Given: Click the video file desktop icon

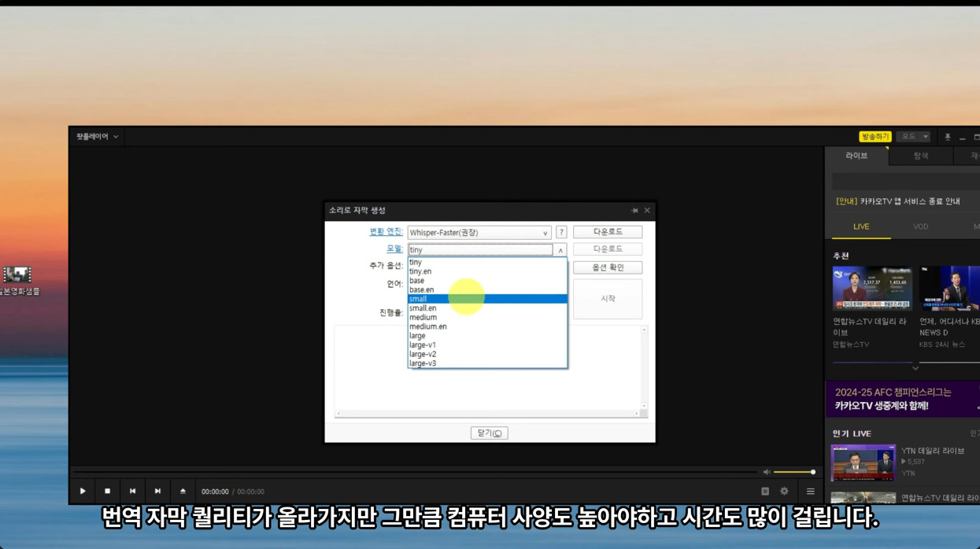Looking at the screenshot, I should (17, 274).
